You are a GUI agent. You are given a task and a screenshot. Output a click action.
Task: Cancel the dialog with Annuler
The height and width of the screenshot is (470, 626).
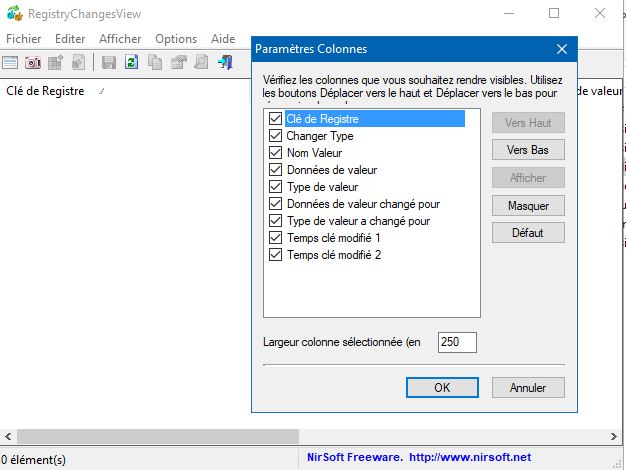point(528,387)
